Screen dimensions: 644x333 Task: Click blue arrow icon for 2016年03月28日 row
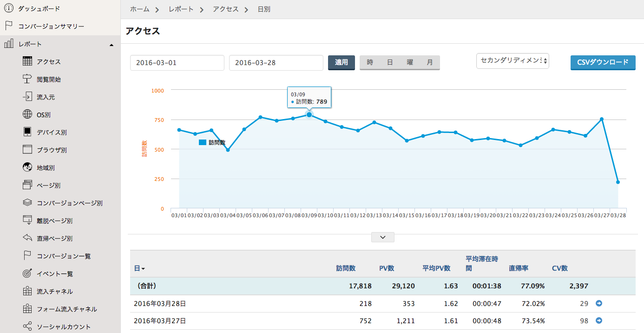(599, 303)
